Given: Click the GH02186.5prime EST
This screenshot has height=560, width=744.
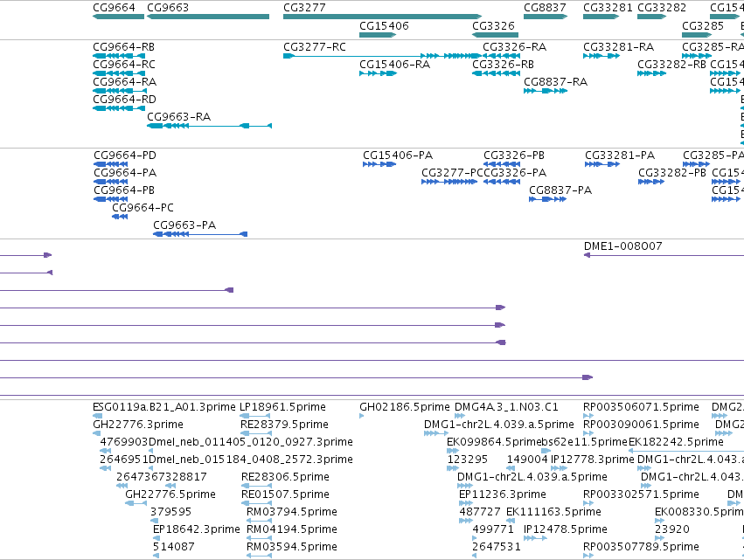Looking at the screenshot, I should [362, 416].
